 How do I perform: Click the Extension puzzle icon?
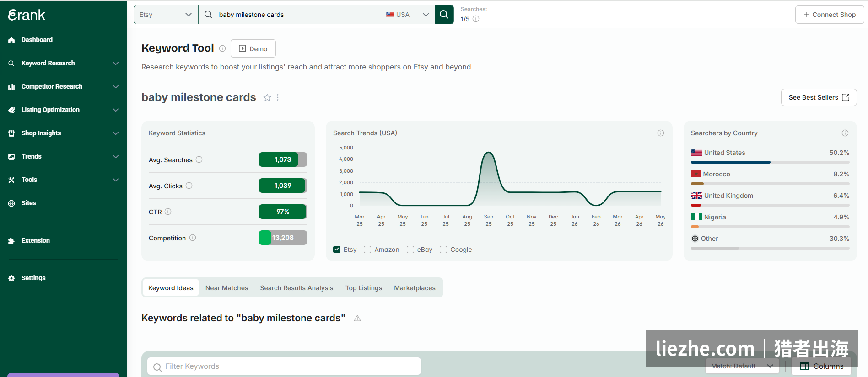coord(11,241)
